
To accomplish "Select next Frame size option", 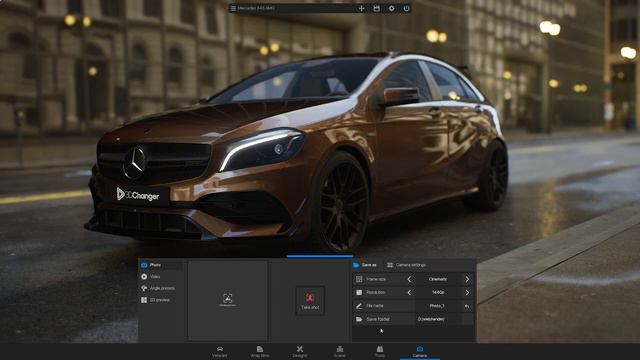I will [467, 279].
